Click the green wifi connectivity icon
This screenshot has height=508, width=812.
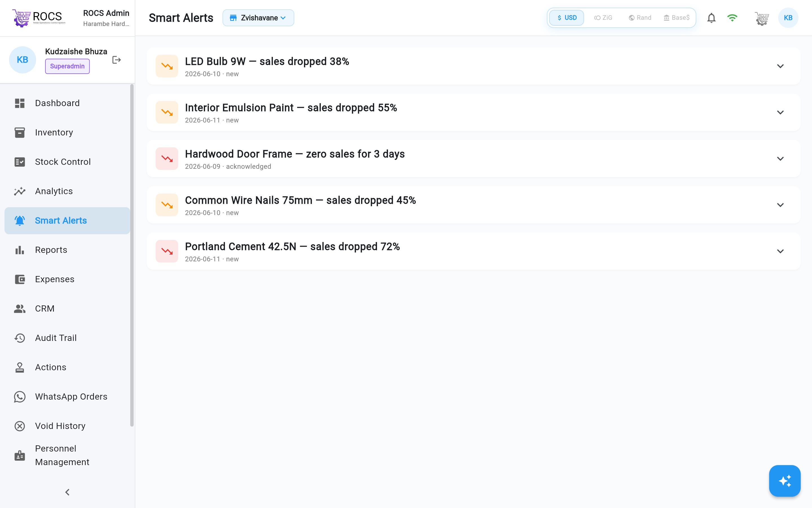[x=732, y=18]
